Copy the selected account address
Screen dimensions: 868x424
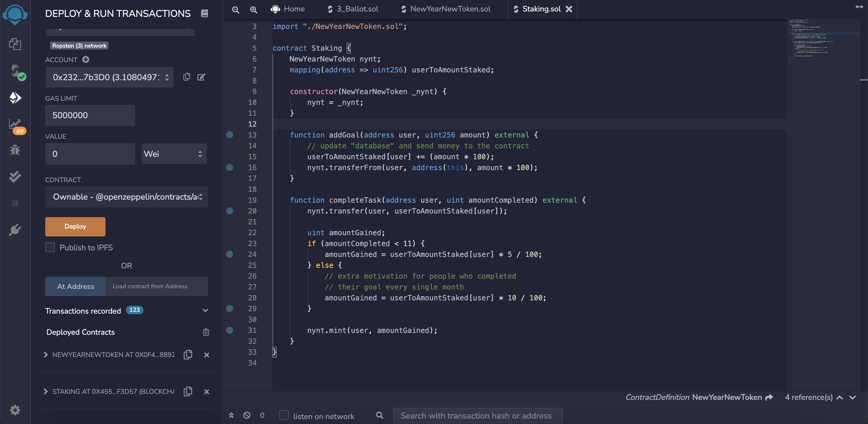(x=186, y=77)
